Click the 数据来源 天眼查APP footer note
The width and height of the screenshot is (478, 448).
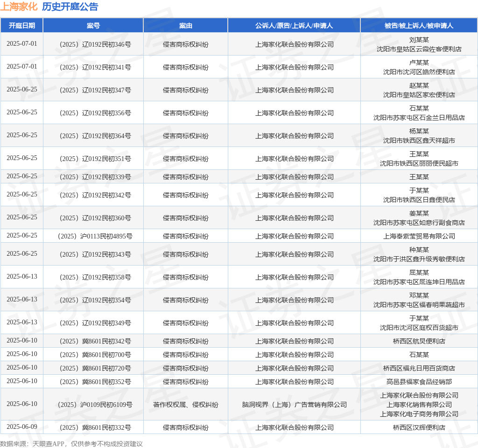(71, 444)
